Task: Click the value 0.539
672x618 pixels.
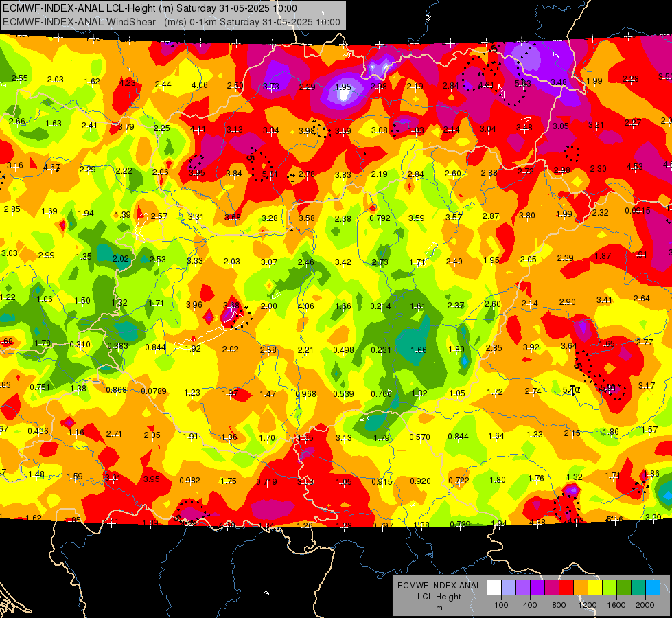Action: click(344, 393)
